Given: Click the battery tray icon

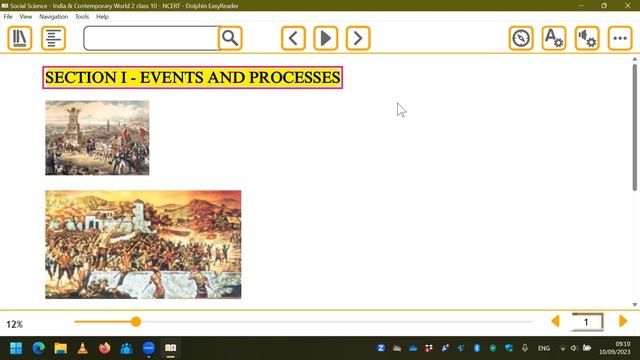Looking at the screenshot, I should pyautogui.click(x=587, y=348).
